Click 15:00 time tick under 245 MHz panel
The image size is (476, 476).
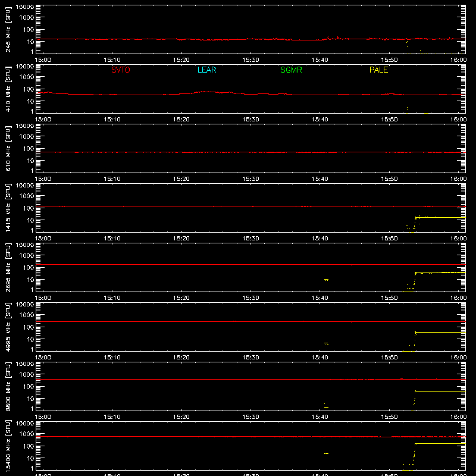pyautogui.click(x=43, y=60)
